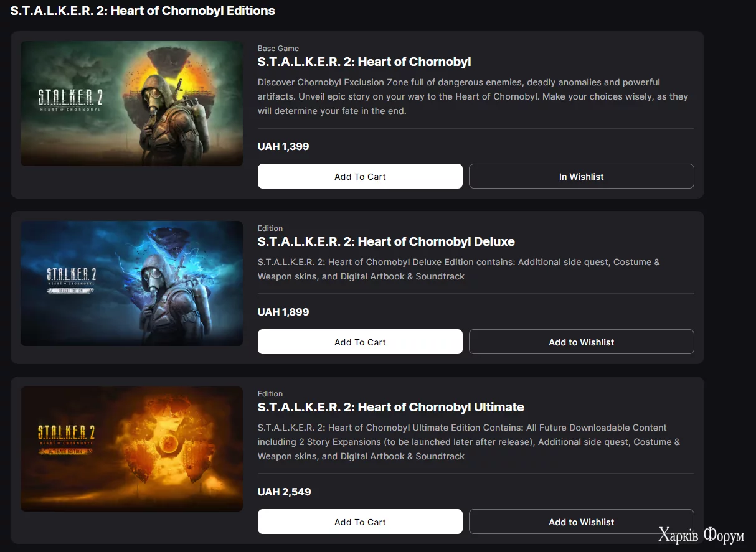Click the UAH 1,899 price

click(283, 312)
